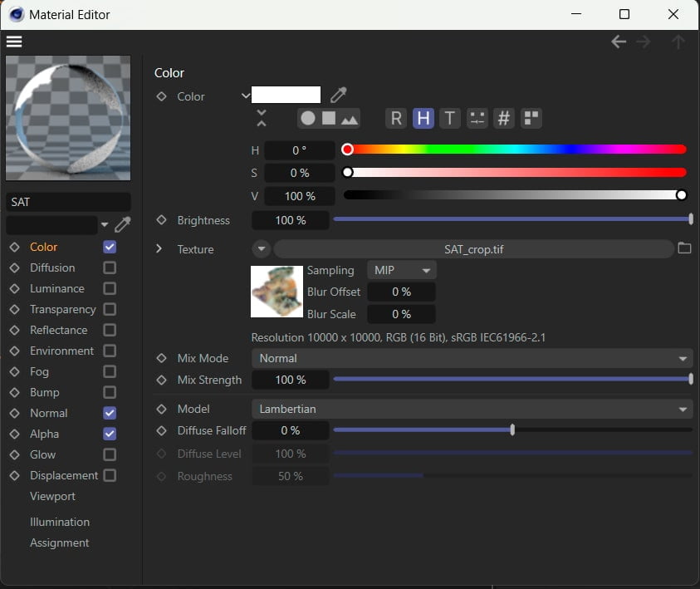Open the Assignment settings page
Viewport: 700px width, 589px height.
(60, 542)
